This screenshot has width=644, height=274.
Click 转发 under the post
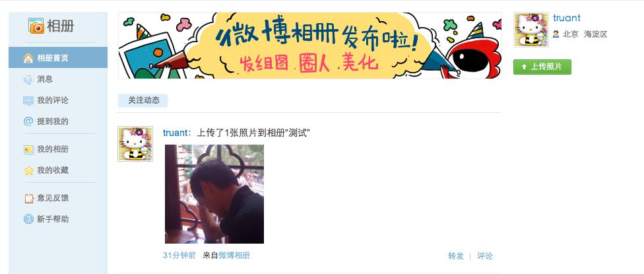(x=456, y=256)
